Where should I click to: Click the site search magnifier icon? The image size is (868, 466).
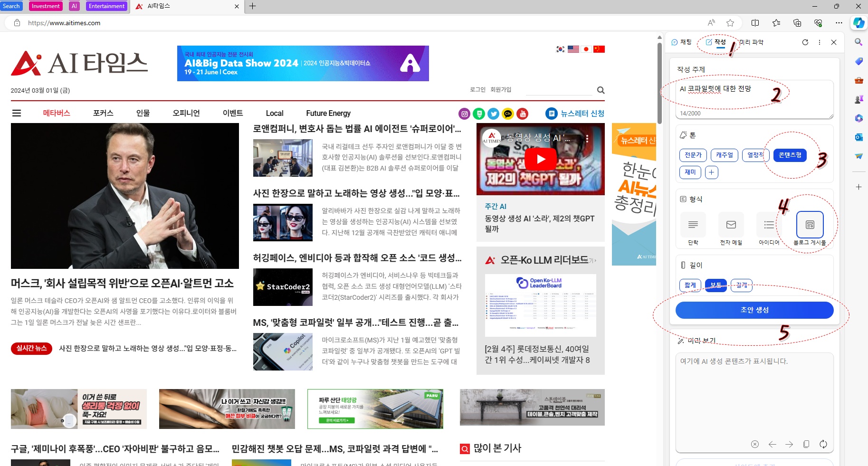point(601,90)
